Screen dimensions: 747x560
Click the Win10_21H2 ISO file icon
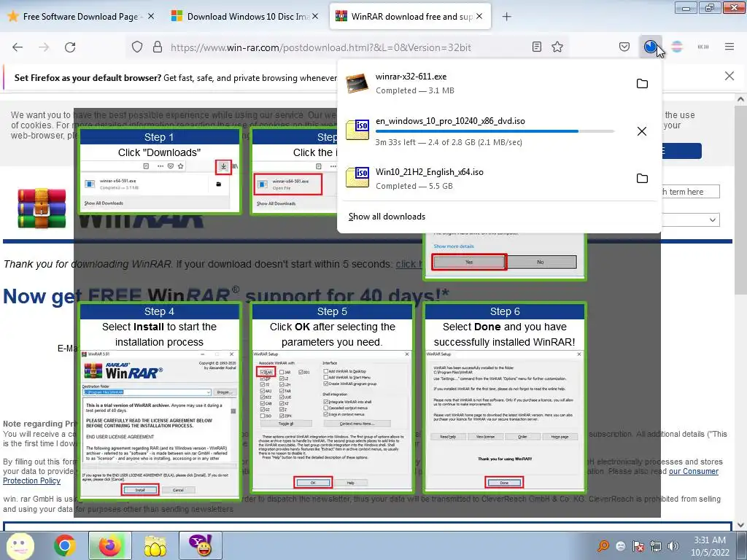pyautogui.click(x=357, y=178)
